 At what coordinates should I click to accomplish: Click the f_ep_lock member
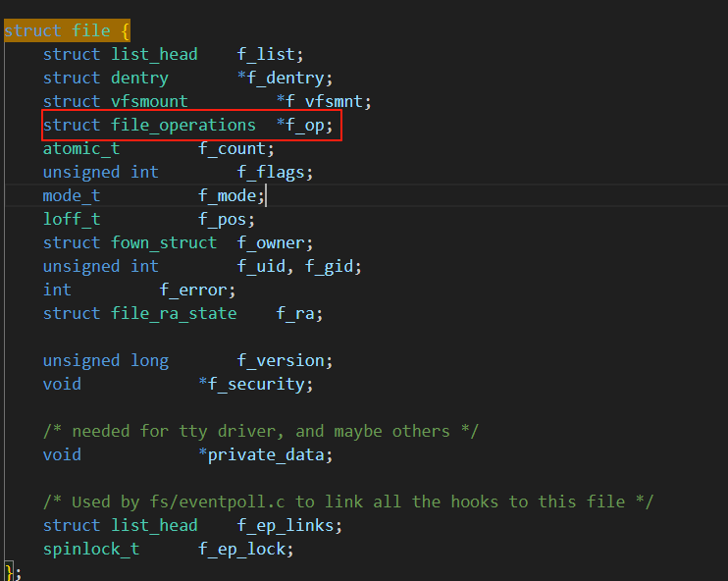242,549
